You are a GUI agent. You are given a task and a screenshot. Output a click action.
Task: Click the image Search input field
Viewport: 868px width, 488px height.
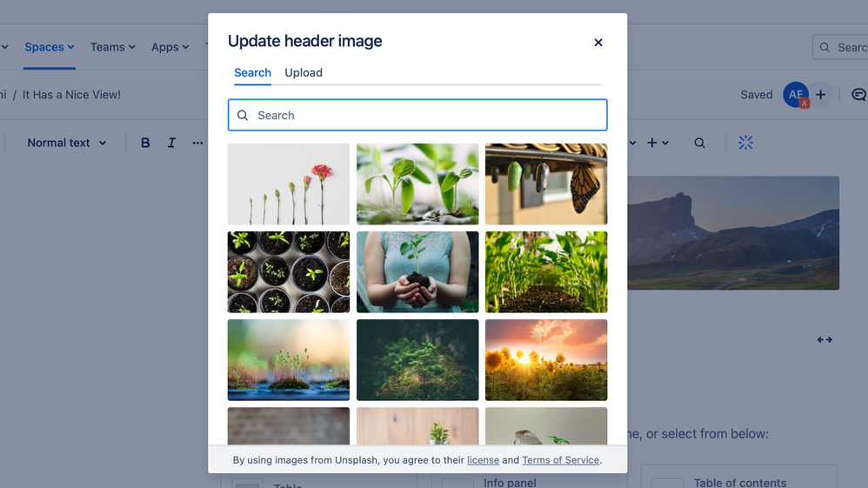coord(417,115)
